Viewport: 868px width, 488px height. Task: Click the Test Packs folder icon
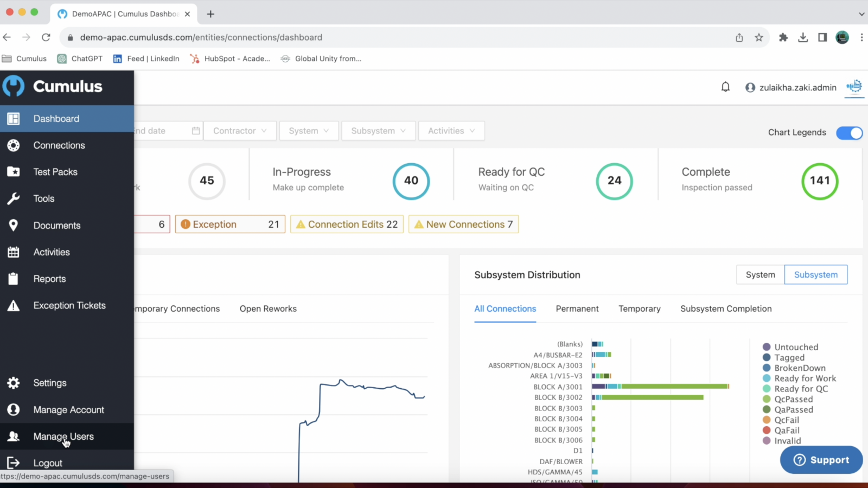[14, 172]
